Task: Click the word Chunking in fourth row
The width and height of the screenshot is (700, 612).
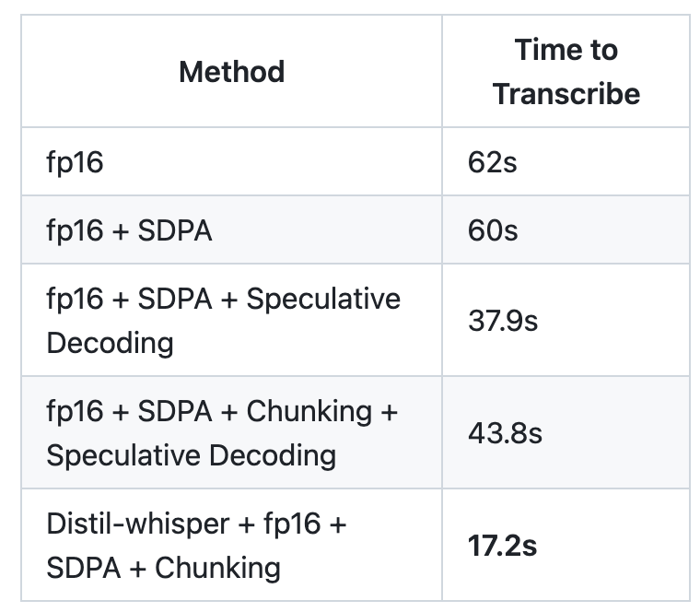Action: coord(309,411)
